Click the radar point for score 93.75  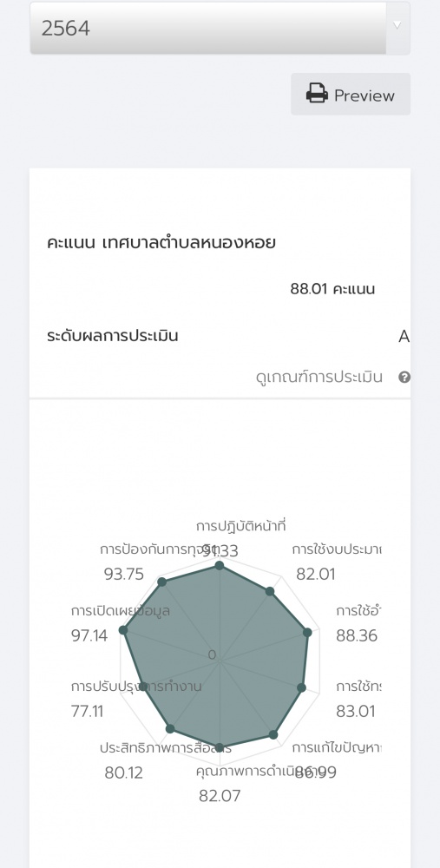(162, 582)
